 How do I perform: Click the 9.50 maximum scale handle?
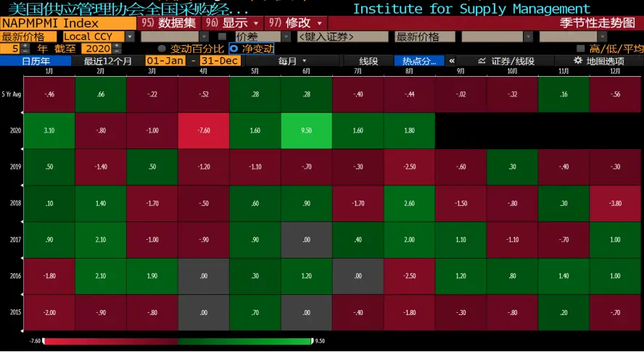[x=312, y=341]
